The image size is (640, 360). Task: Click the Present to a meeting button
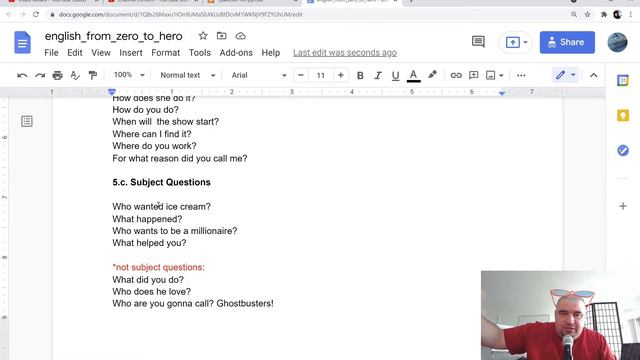516,42
